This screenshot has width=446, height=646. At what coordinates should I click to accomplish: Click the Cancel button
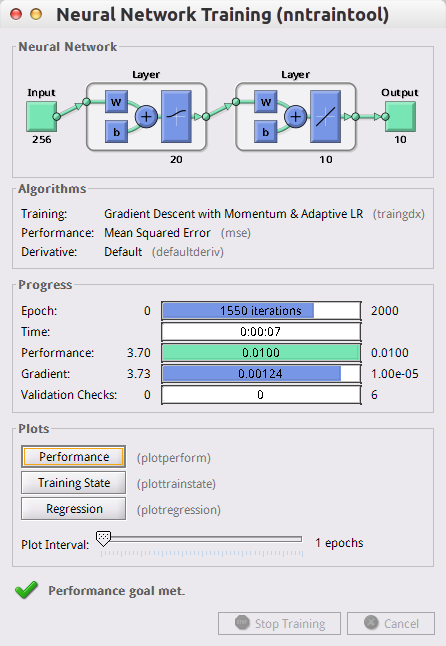pos(391,623)
